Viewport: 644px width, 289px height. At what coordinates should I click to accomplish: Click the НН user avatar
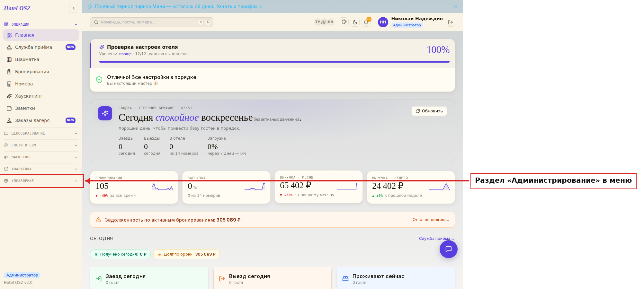click(383, 22)
